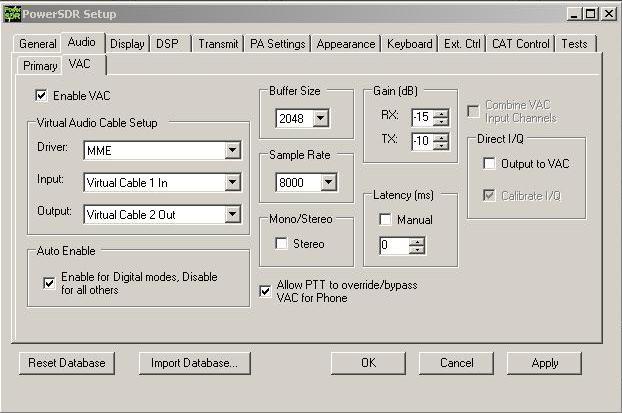The width and height of the screenshot is (622, 413).
Task: Go to the CAT Control tab
Action: (x=520, y=44)
